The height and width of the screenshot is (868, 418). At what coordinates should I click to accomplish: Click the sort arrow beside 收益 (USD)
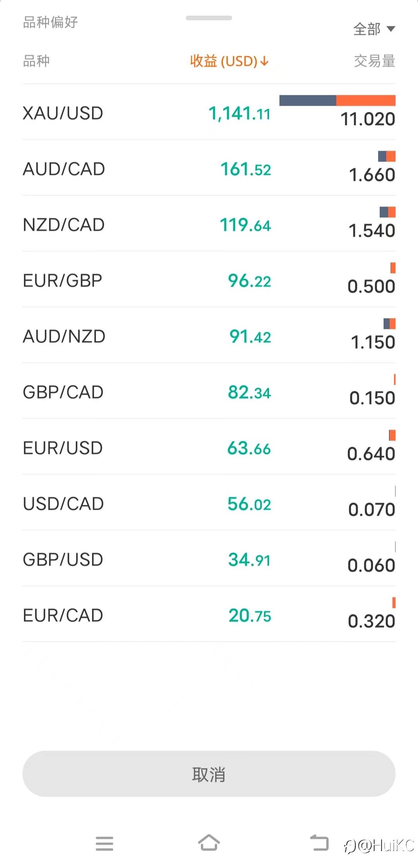pos(265,61)
